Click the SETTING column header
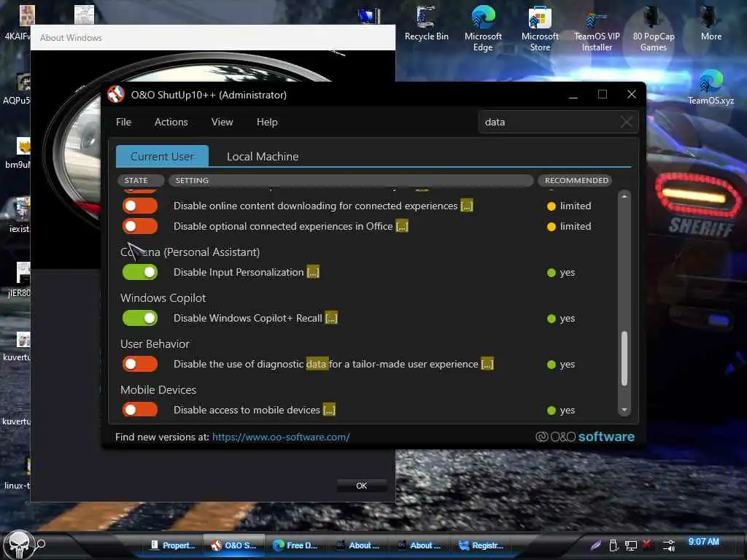 coord(351,181)
